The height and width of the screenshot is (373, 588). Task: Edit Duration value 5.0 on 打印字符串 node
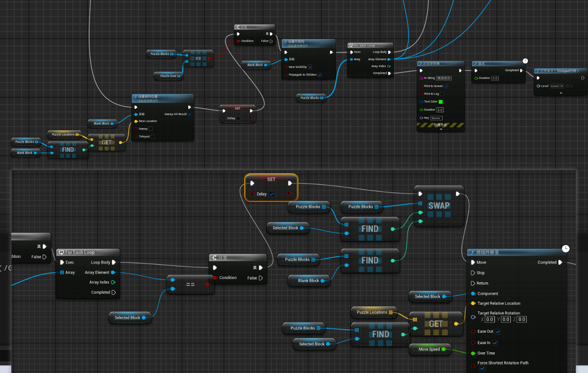pos(440,110)
